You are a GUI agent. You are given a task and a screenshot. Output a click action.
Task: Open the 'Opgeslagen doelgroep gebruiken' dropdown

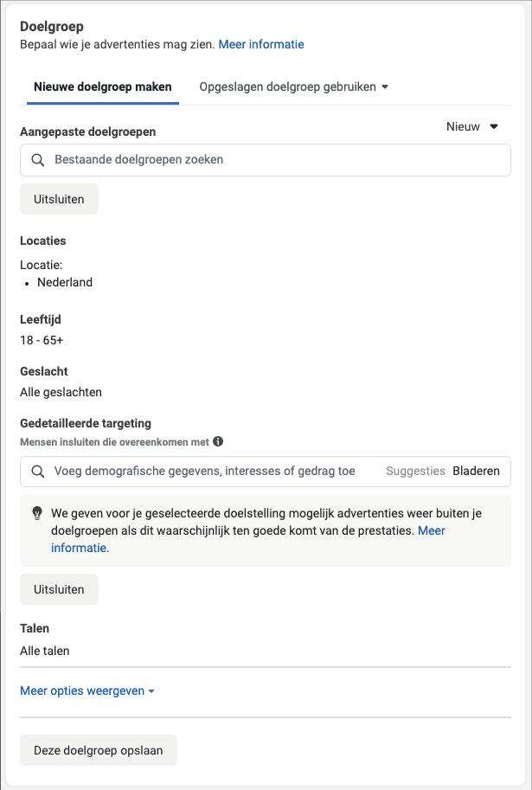click(293, 87)
